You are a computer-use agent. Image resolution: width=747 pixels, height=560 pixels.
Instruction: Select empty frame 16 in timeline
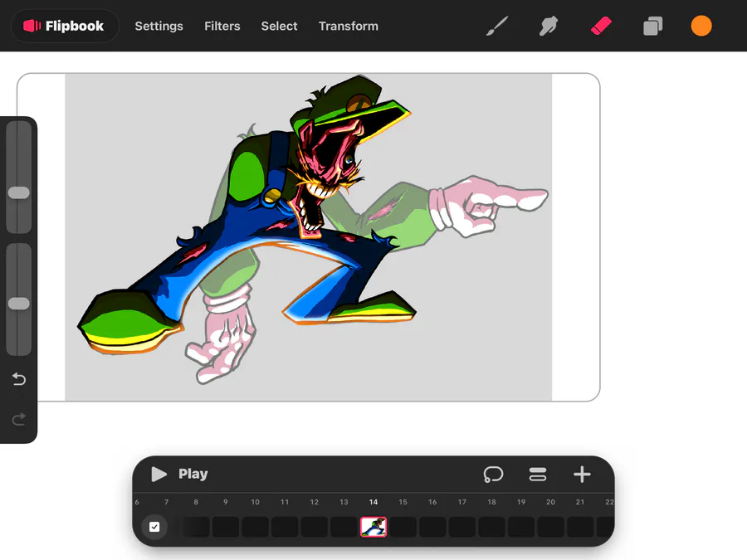coord(432,527)
